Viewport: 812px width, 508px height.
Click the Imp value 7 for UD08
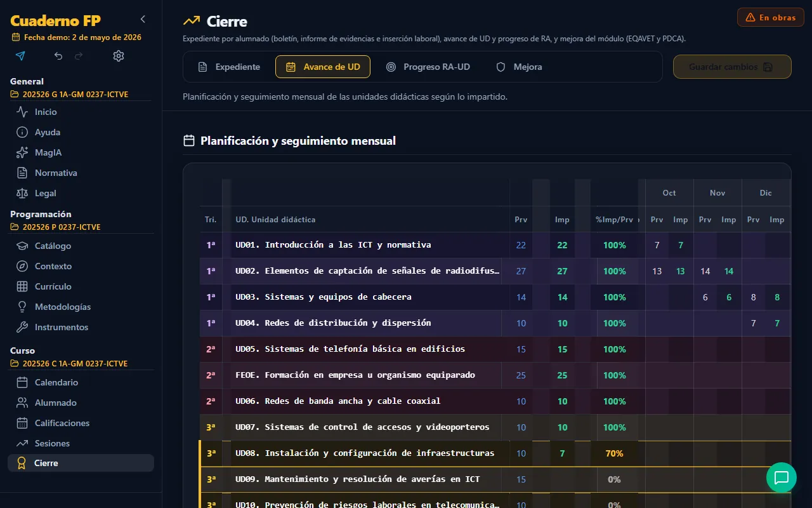[562, 453]
